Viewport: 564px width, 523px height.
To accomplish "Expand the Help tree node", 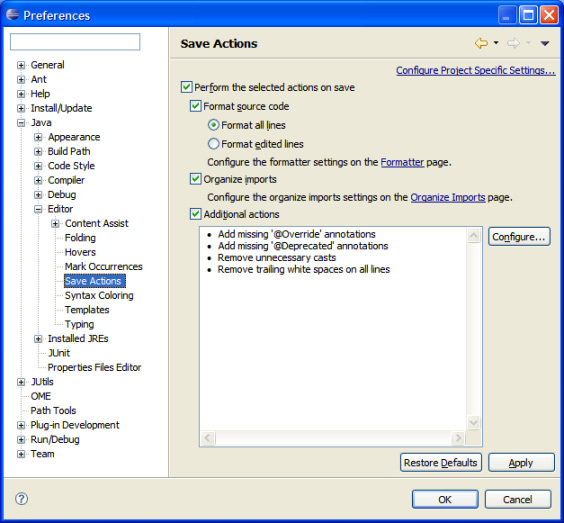I will (21, 94).
